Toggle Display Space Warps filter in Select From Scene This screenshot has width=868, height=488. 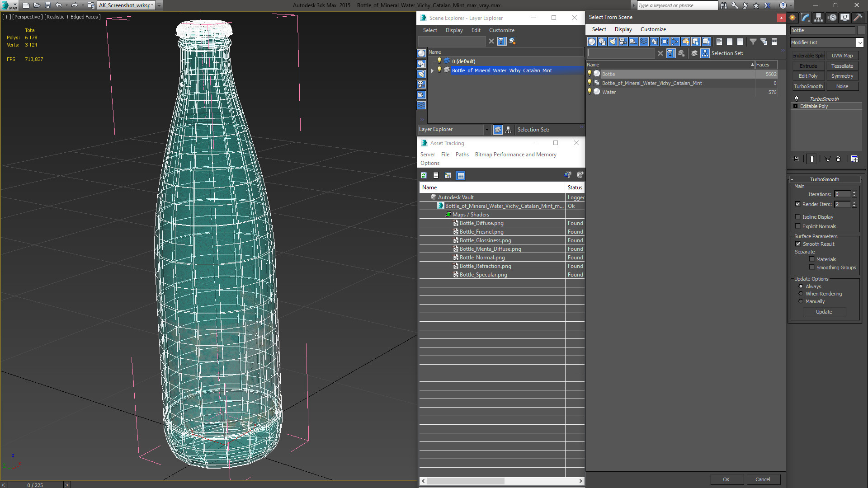(x=644, y=42)
